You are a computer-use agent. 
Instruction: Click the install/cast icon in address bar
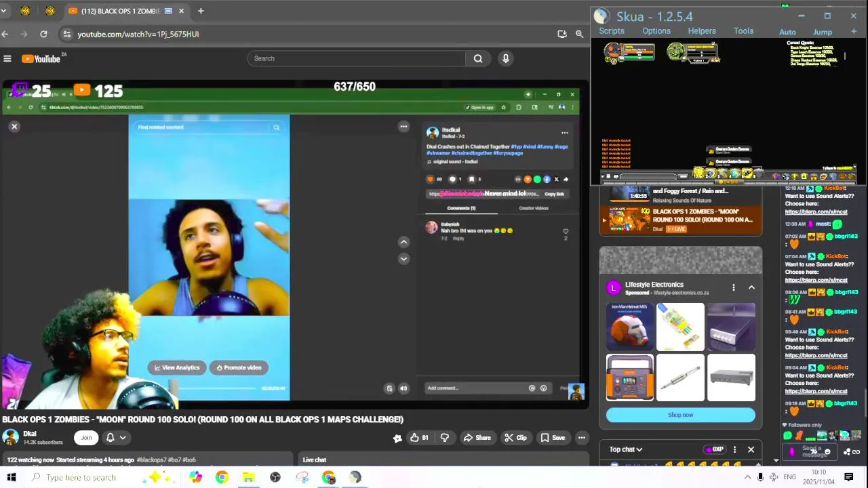562,34
